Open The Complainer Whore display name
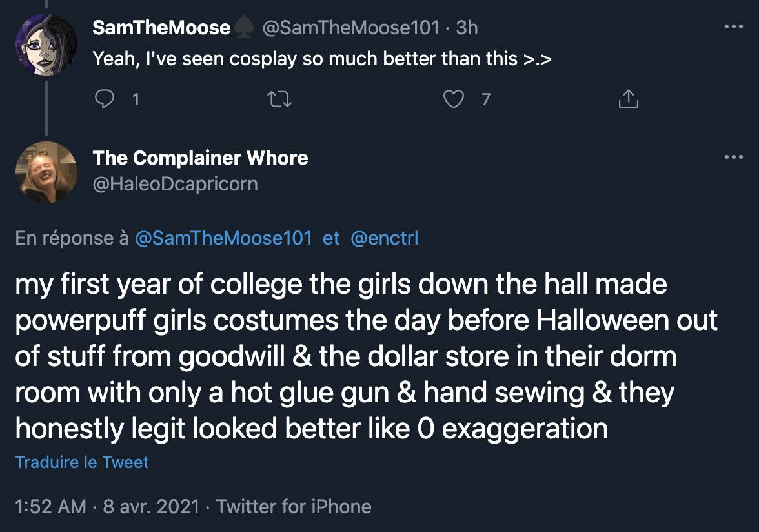This screenshot has width=759, height=532. click(200, 158)
